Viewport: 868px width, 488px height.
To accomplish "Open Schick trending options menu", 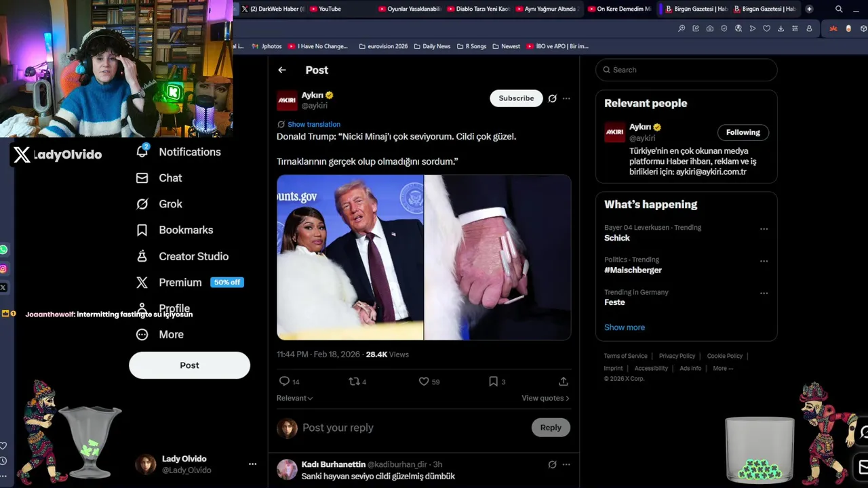I will click(764, 229).
